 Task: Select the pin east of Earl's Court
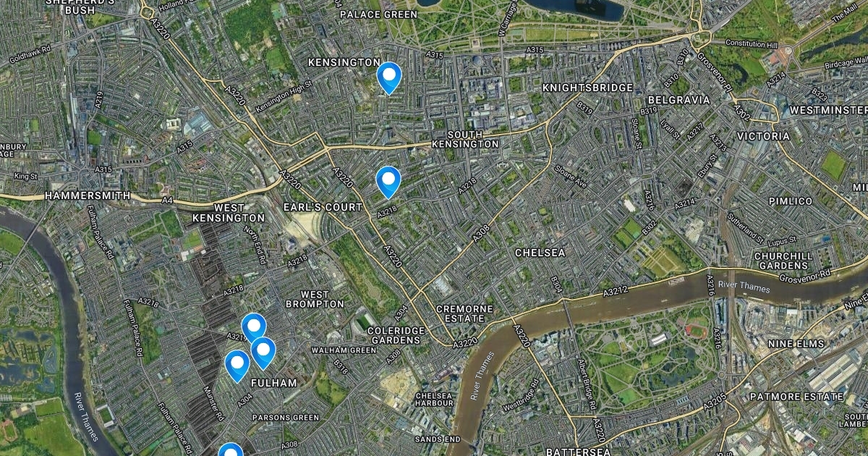pos(388,182)
